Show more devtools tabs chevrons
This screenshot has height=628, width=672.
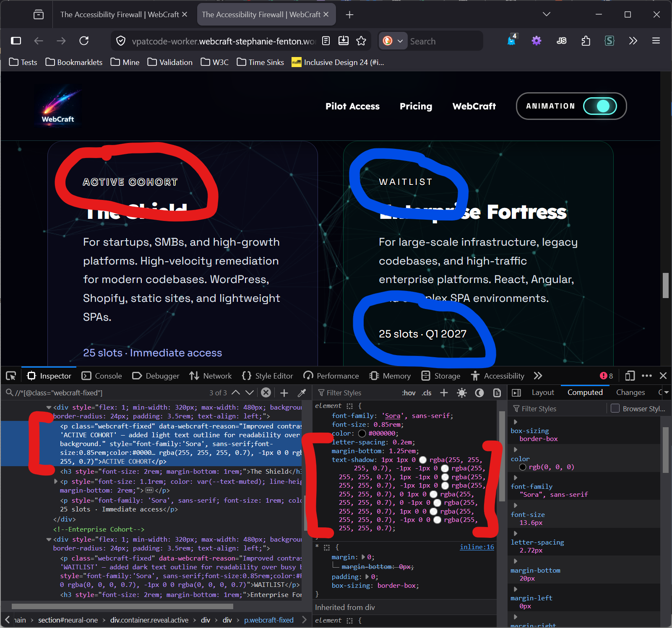tap(538, 376)
